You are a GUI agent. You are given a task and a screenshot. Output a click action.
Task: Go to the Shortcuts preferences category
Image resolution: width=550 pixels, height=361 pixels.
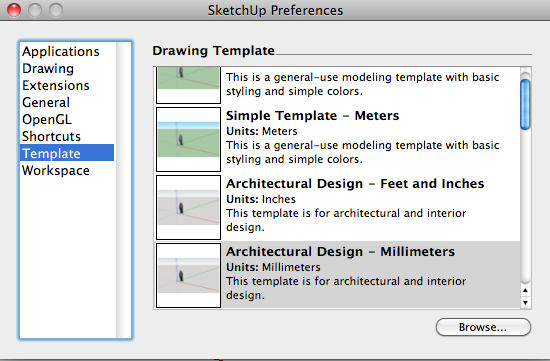[x=51, y=136]
